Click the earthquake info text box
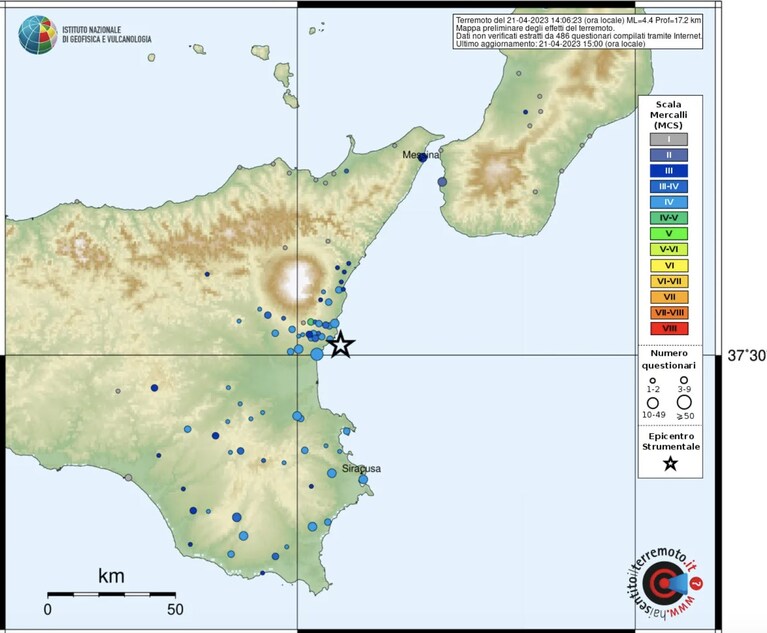This screenshot has height=633, width=767. [578, 32]
